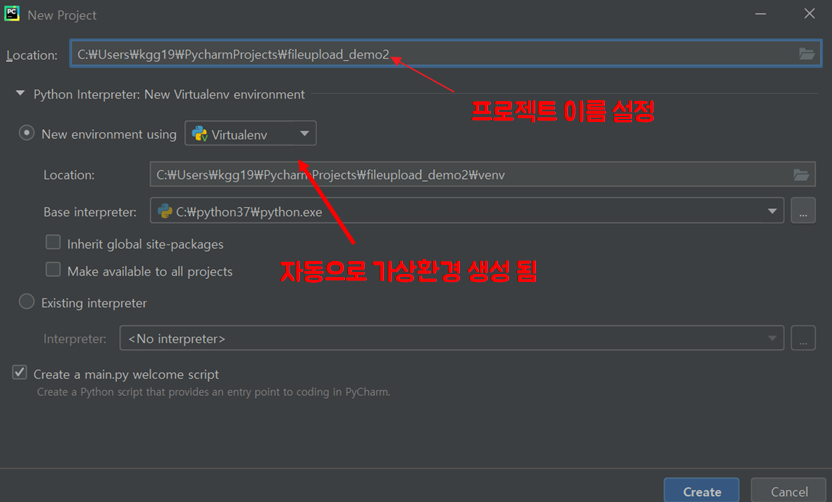832x502 pixels.
Task: Click the 'Create a Python script that provides' description
Action: (213, 392)
